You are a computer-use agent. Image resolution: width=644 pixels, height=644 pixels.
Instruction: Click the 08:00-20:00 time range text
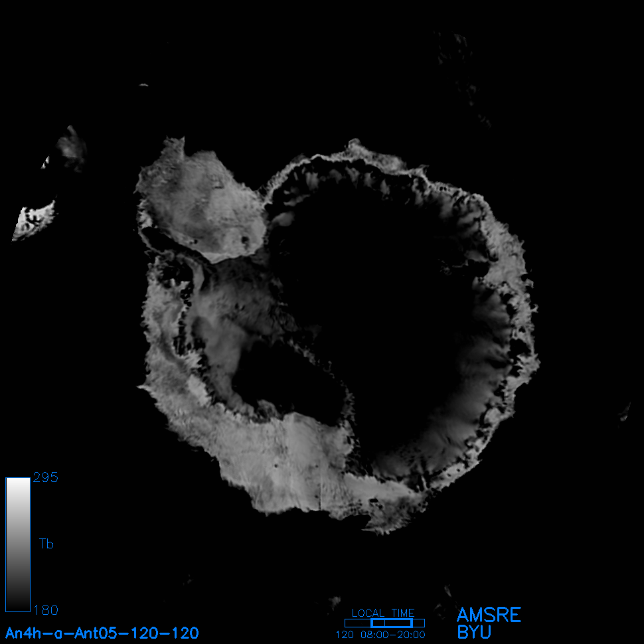(x=393, y=635)
